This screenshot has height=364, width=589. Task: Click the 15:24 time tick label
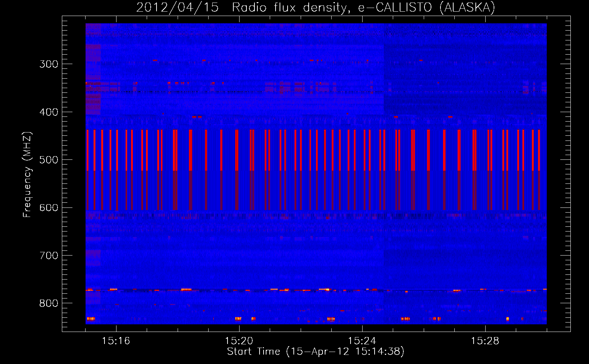[362, 341]
